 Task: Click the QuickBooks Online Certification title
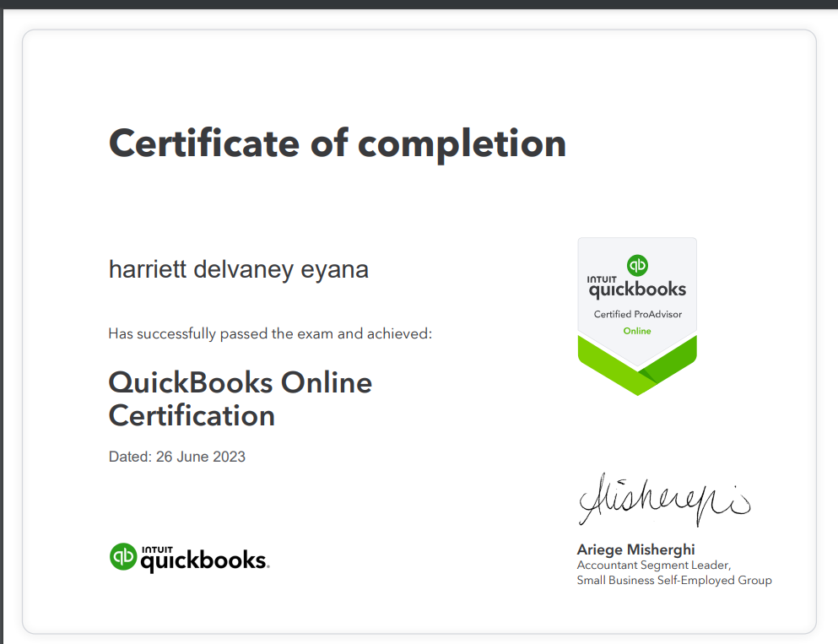240,398
